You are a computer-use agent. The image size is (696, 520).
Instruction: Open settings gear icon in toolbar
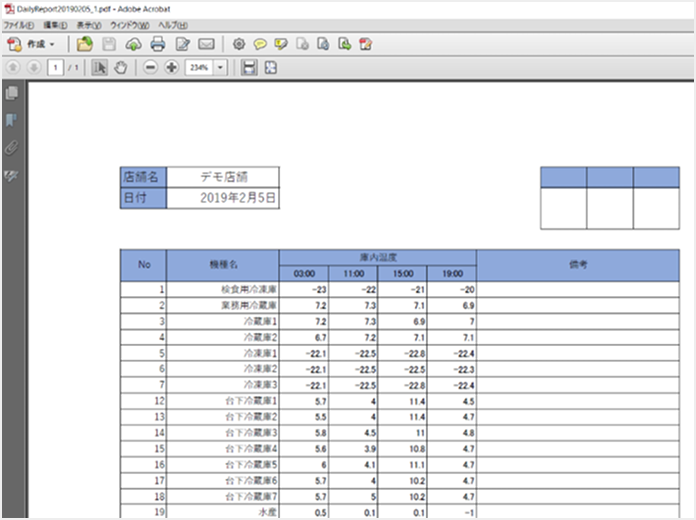(x=239, y=44)
